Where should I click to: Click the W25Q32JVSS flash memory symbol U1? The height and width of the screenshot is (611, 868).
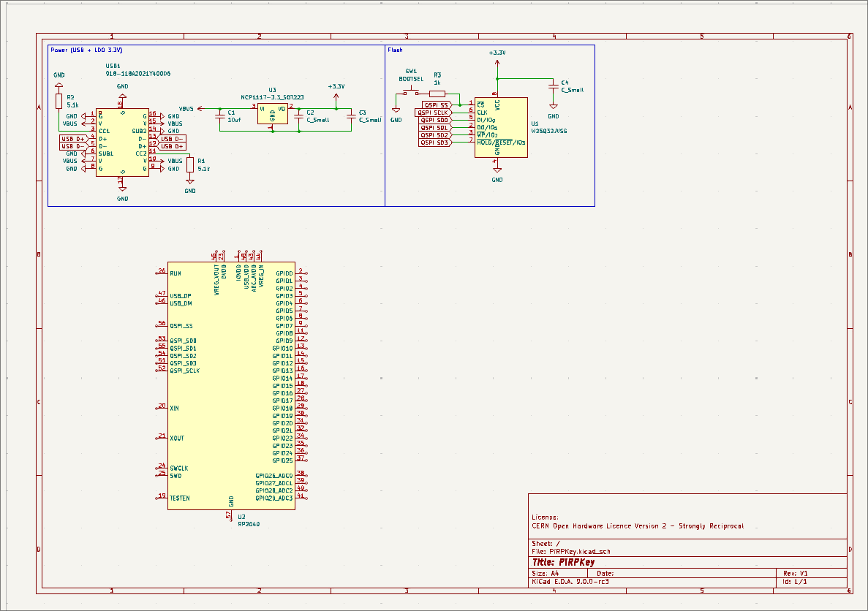pos(503,128)
